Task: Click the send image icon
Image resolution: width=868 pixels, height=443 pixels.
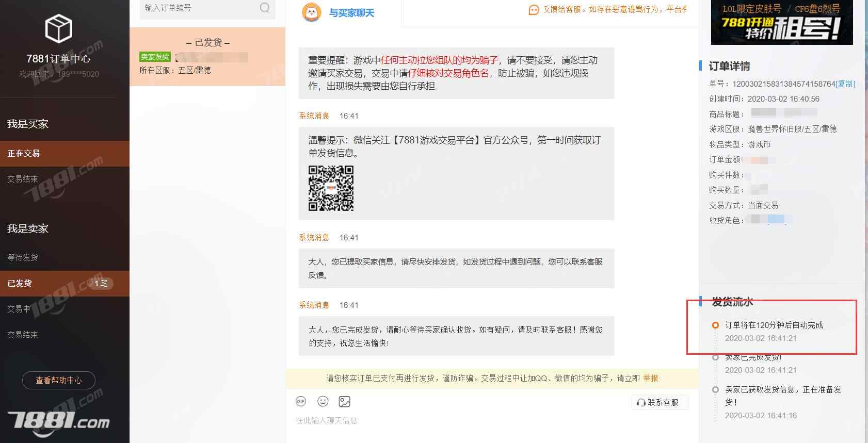Action: coord(344,401)
